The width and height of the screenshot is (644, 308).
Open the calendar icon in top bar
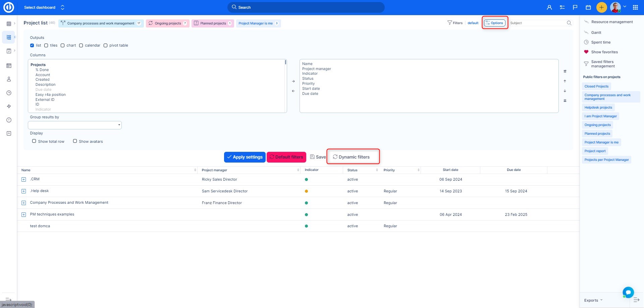point(588,7)
